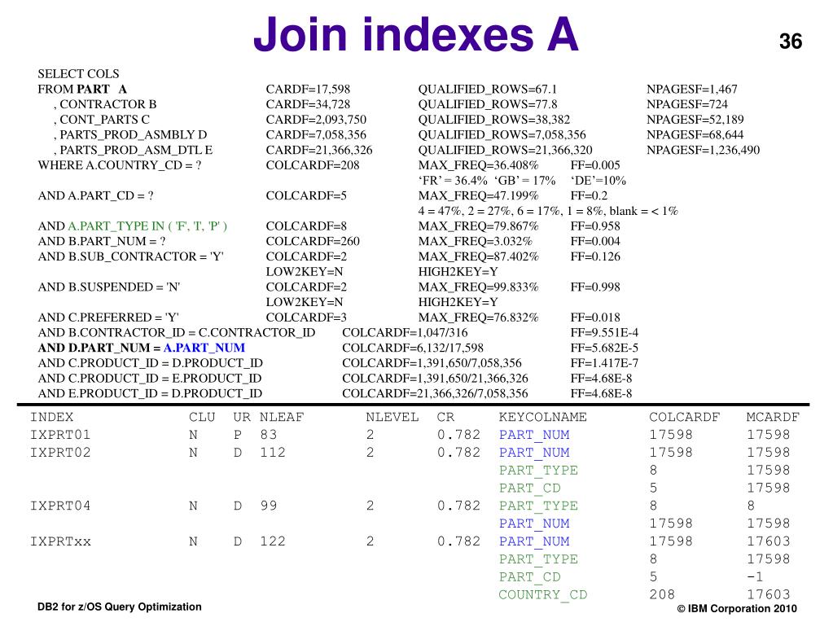833x644 pixels.
Task: Click 'MAX_FREQ=99.833%' value
Action: tap(478, 287)
